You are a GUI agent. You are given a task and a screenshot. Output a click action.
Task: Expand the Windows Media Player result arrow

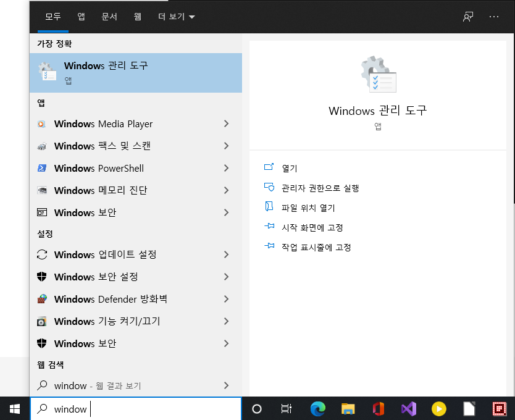(226, 124)
